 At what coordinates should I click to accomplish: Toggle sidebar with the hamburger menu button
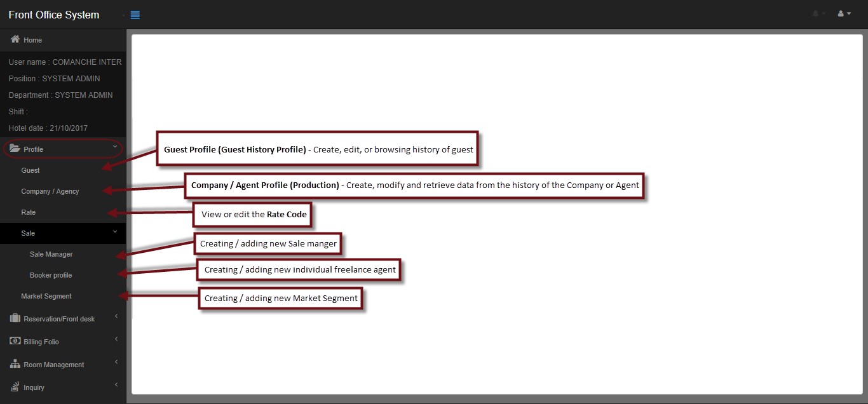point(135,15)
